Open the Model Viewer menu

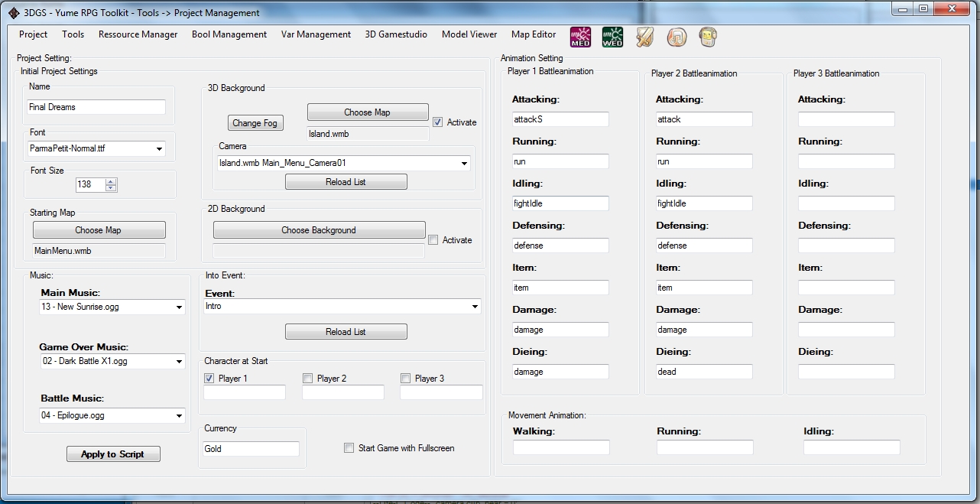[x=469, y=34]
